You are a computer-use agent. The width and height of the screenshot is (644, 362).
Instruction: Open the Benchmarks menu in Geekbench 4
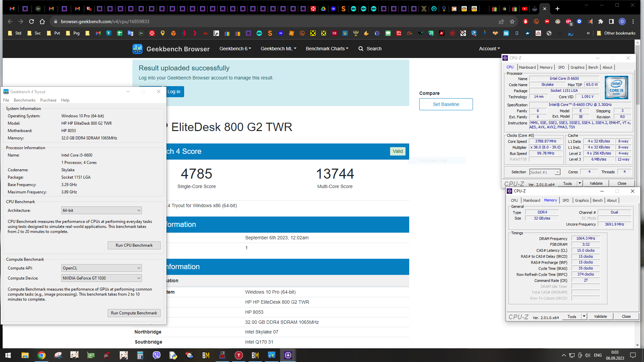tap(24, 100)
